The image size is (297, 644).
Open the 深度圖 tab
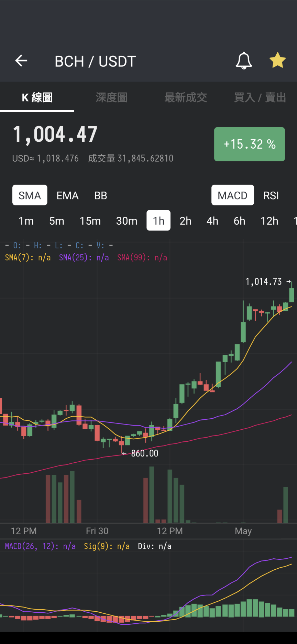[111, 98]
